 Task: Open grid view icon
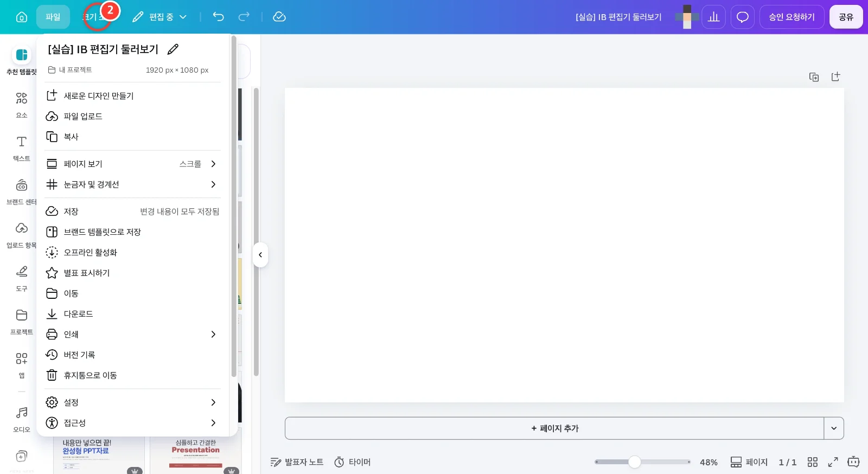point(813,462)
